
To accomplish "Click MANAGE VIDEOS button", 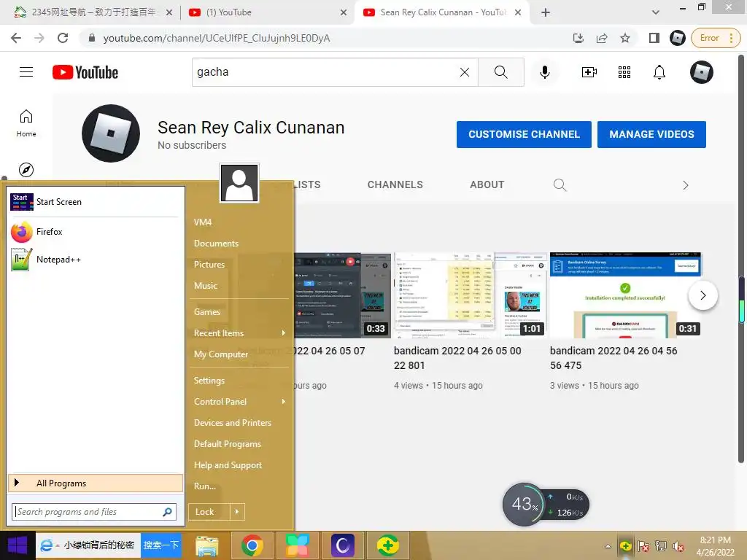I will pos(651,134).
